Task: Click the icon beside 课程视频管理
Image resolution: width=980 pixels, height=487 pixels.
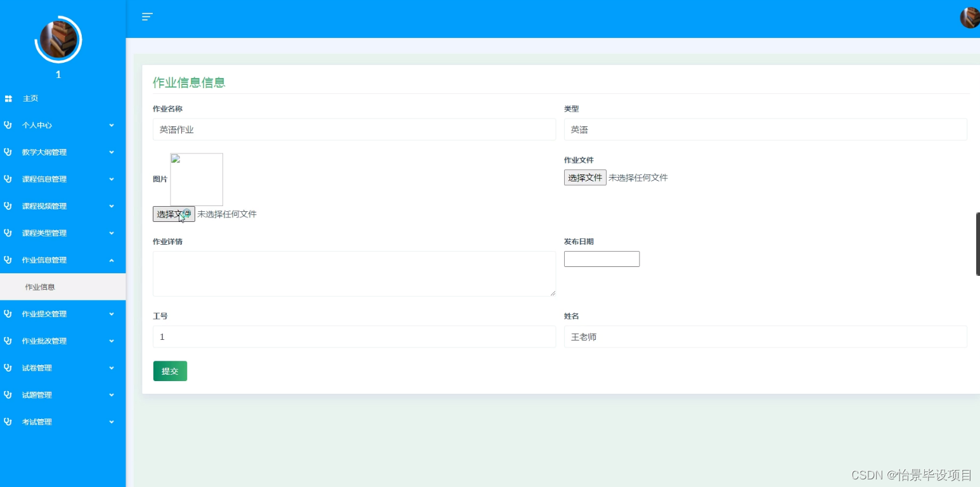Action: coord(8,206)
